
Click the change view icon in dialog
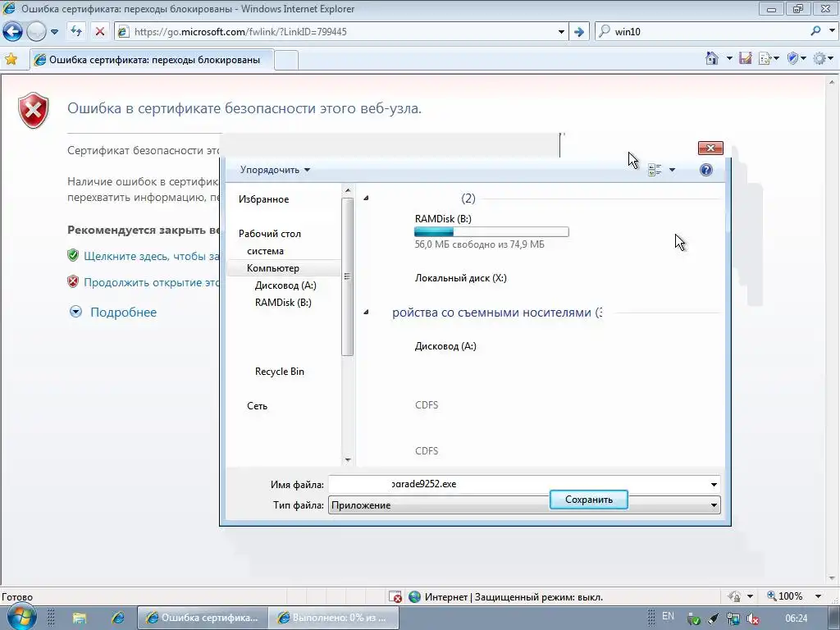click(655, 171)
